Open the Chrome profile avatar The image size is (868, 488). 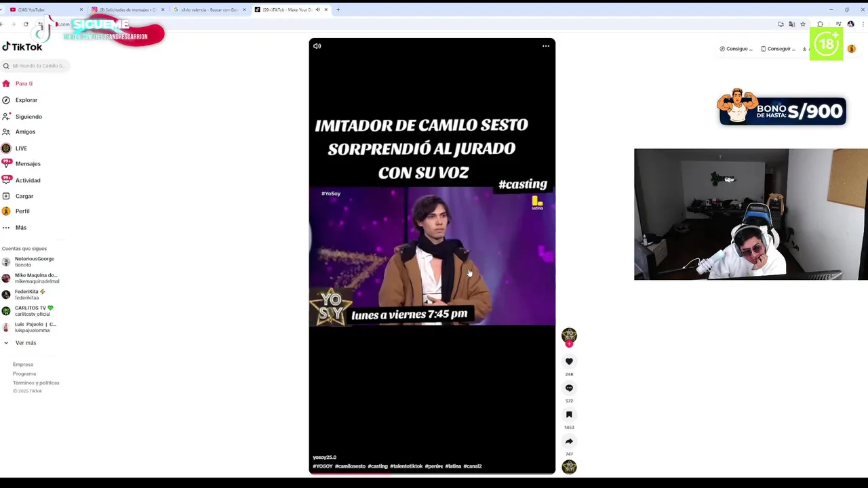850,24
